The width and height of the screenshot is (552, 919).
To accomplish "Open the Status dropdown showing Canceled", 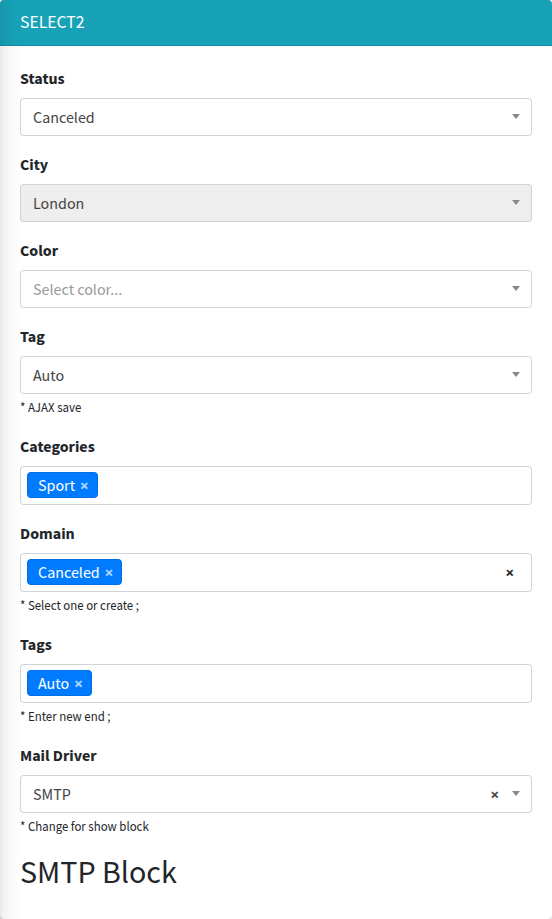I will tap(275, 117).
